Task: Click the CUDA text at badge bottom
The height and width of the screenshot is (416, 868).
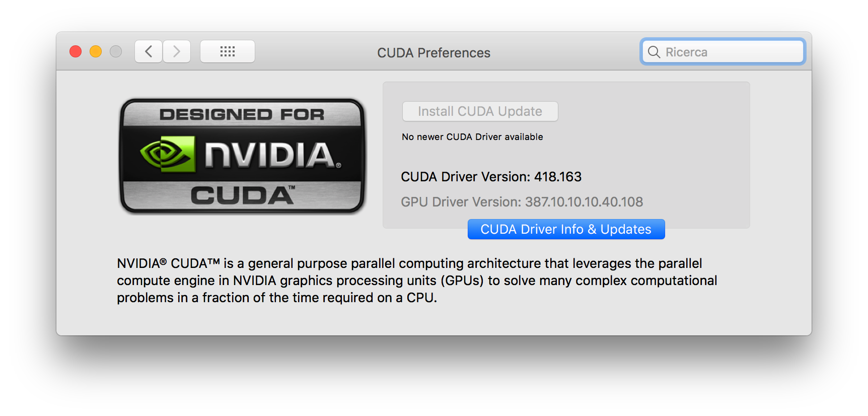Action: (243, 195)
